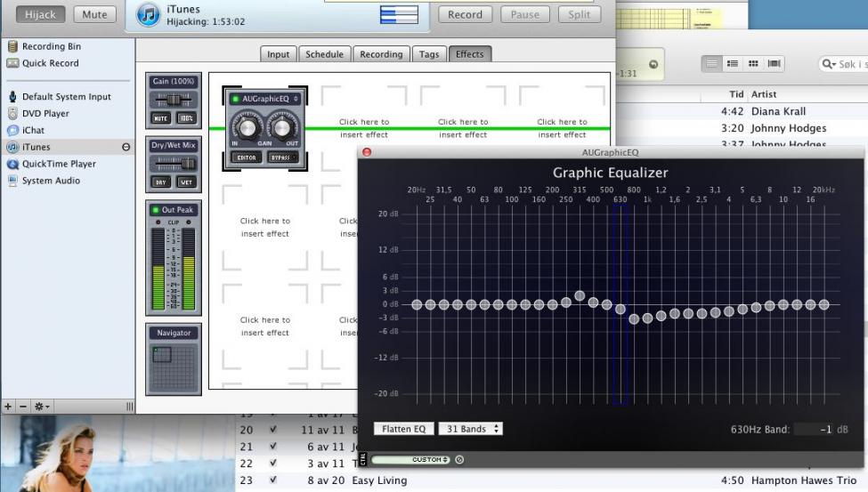Screen dimensions: 868x492
Task: Click the add source plus button
Action: point(8,406)
